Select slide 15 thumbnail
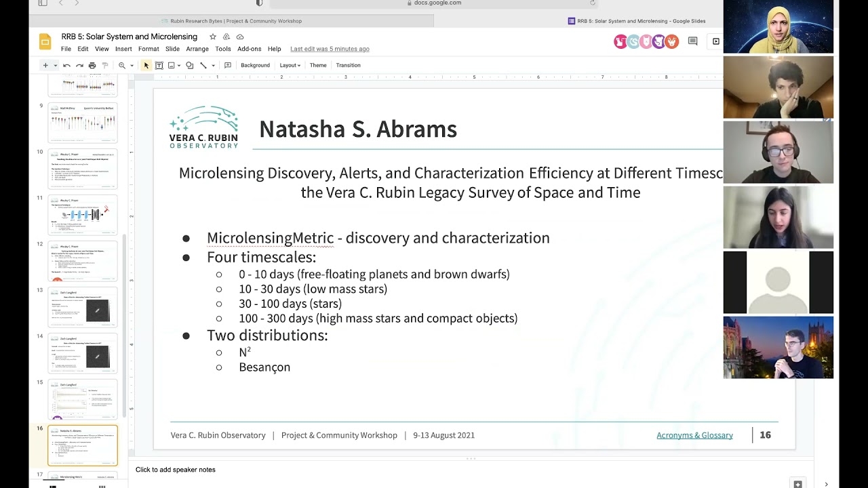This screenshot has height=488, width=868. [x=82, y=399]
